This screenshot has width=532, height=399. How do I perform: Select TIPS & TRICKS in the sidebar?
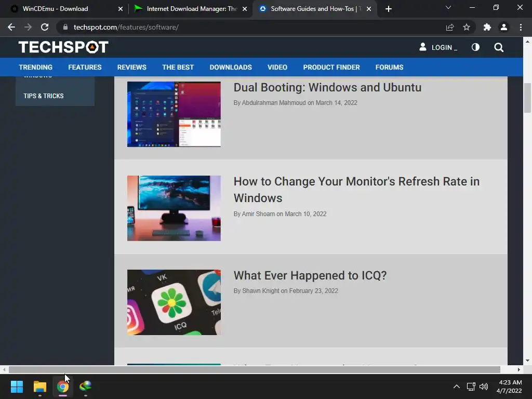pyautogui.click(x=44, y=96)
